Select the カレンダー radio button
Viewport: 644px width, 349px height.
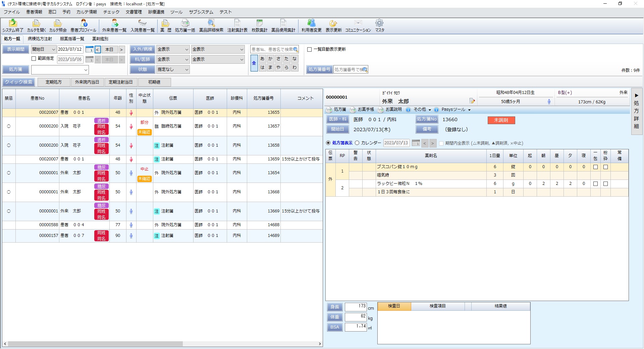(357, 143)
